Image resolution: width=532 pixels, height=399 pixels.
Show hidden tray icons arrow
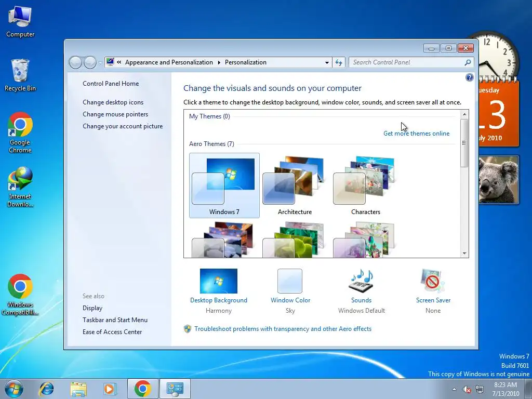pos(454,389)
